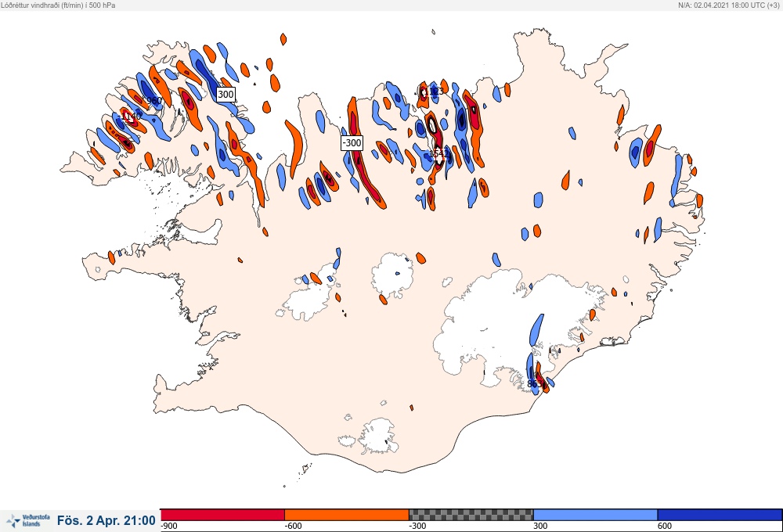Click the 'Fös. 2 Apr. 21:00' date label

(x=106, y=520)
